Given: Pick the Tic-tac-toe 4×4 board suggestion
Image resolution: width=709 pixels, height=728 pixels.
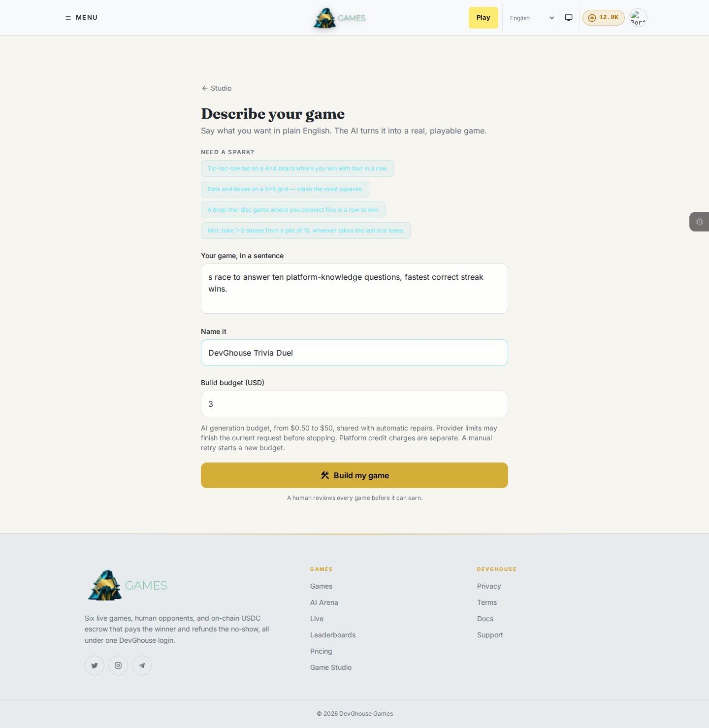Looking at the screenshot, I should pyautogui.click(x=297, y=168).
